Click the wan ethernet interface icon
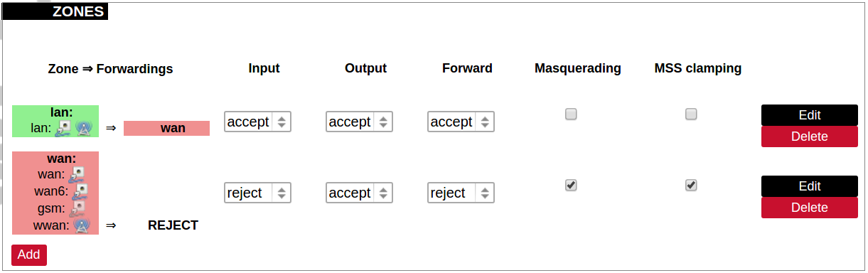This screenshot has height=273, width=868. click(76, 173)
